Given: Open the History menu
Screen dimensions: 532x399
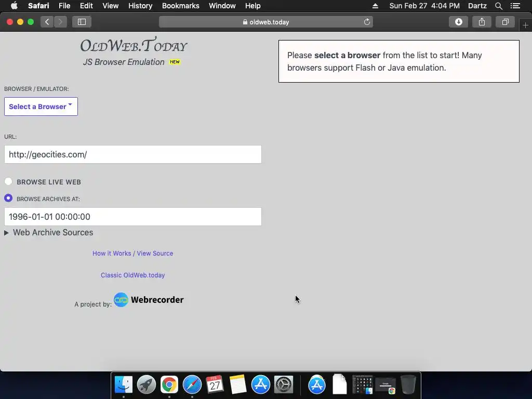Looking at the screenshot, I should [140, 6].
